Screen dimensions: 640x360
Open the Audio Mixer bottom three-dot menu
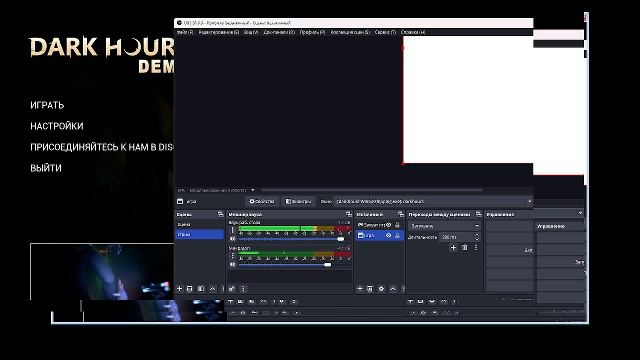[243, 289]
